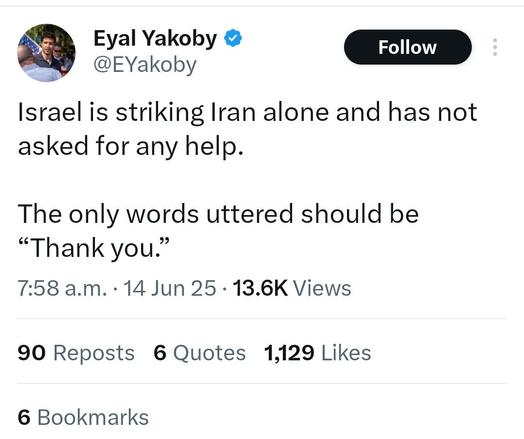Click the line "asked for any help."

[x=131, y=146]
